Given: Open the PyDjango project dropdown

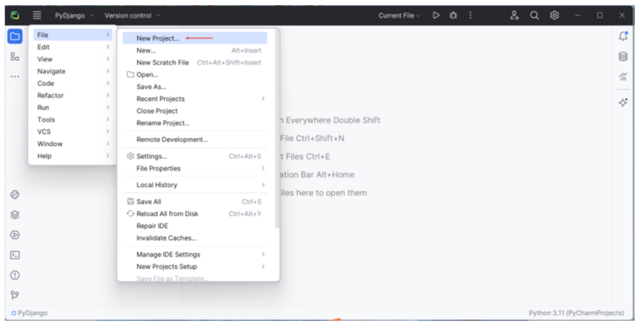Looking at the screenshot, I should 74,16.
